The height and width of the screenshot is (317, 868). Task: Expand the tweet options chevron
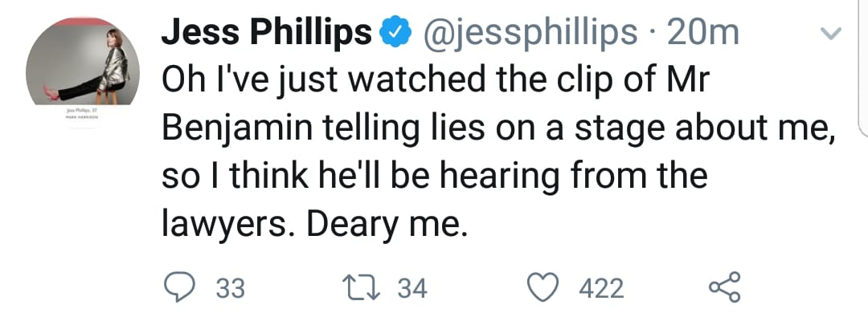pyautogui.click(x=829, y=35)
